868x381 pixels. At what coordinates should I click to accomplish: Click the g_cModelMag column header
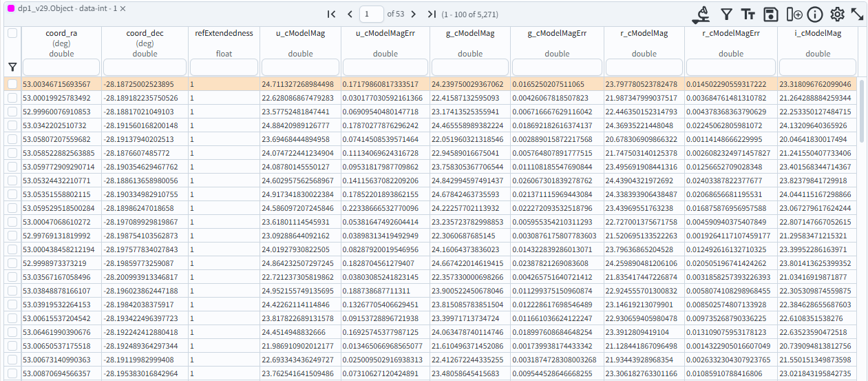click(x=470, y=33)
